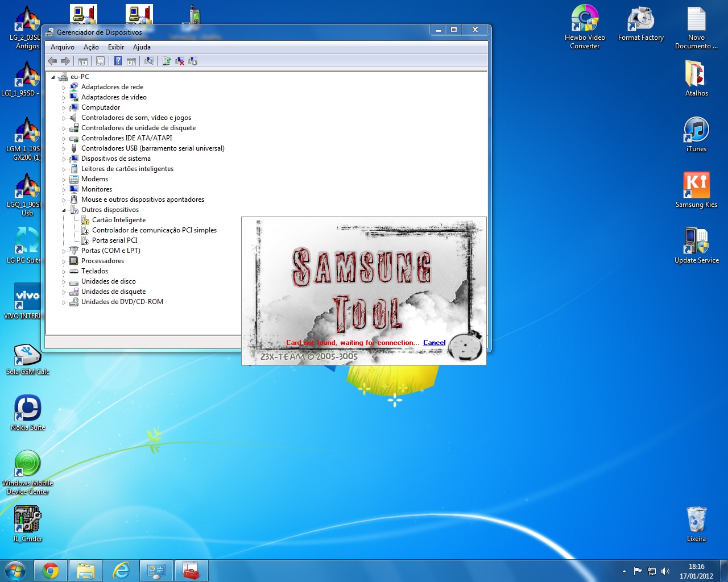Screen dimensions: 728x582
Task: Open Format Factory desktop icon
Action: 641,23
